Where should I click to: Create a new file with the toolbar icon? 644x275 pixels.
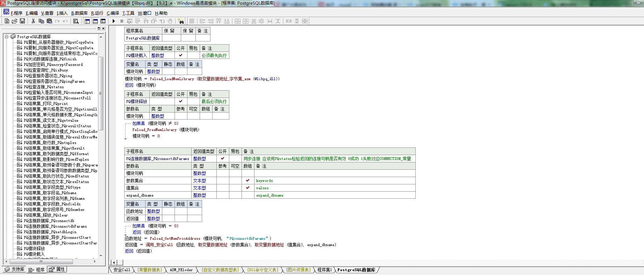point(7,21)
